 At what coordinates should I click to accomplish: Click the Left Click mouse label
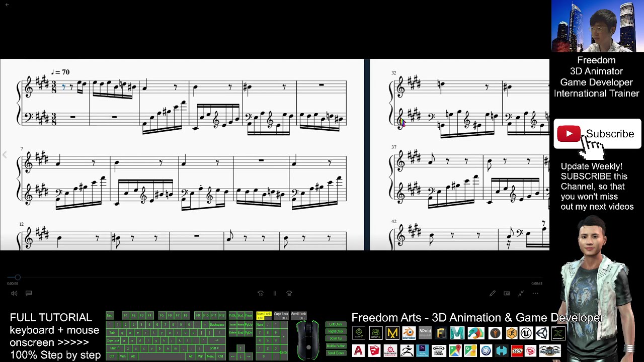pos(336,324)
